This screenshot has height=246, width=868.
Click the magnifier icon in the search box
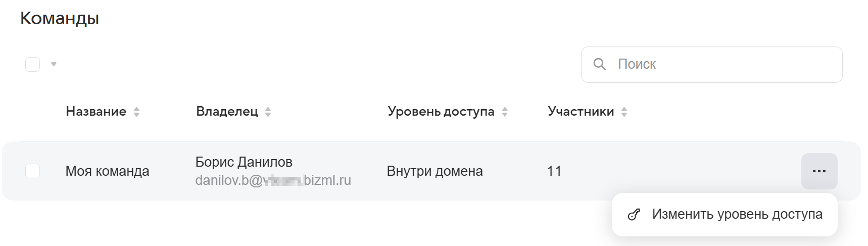click(x=599, y=64)
